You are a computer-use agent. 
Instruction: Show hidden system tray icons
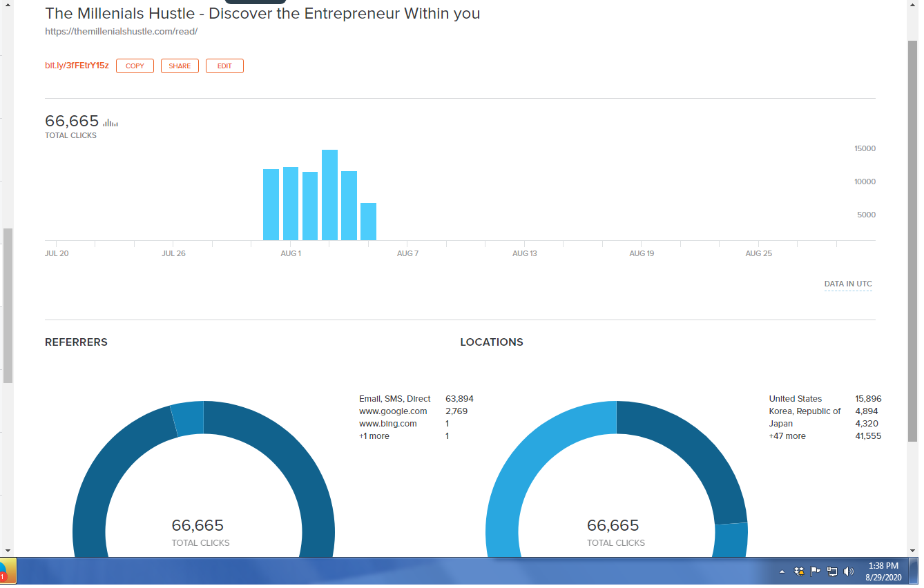(782, 571)
